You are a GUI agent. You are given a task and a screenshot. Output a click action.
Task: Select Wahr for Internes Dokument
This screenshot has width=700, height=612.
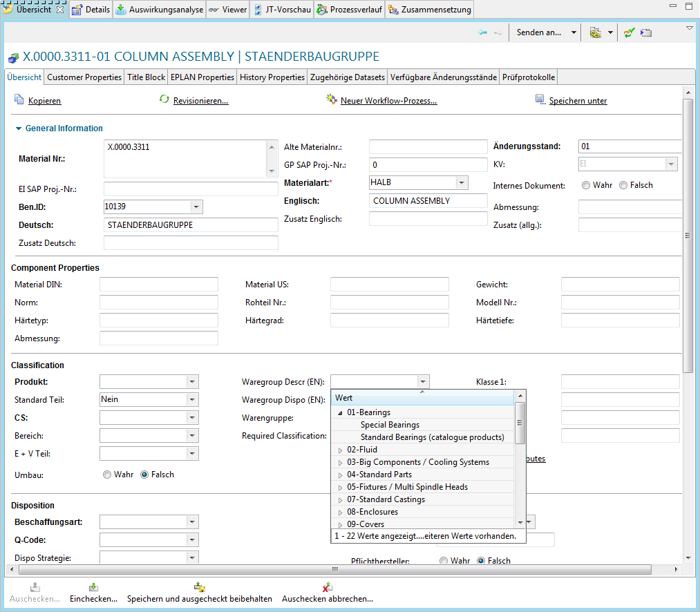(586, 185)
